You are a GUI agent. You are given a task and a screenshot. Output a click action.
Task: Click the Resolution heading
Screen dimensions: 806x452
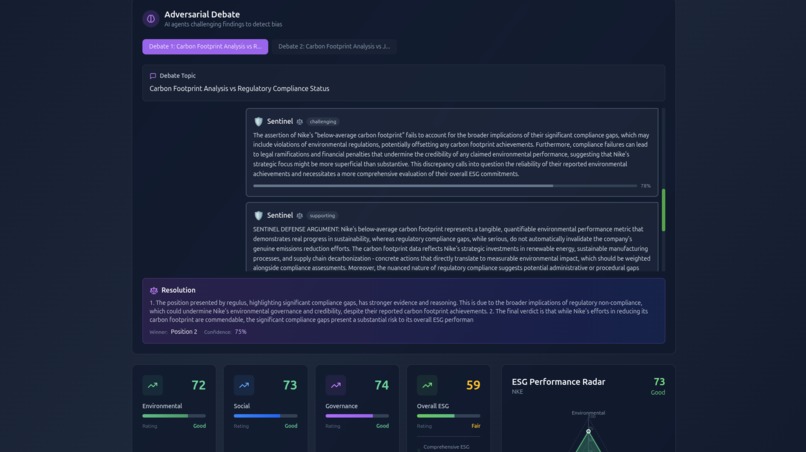(178, 290)
